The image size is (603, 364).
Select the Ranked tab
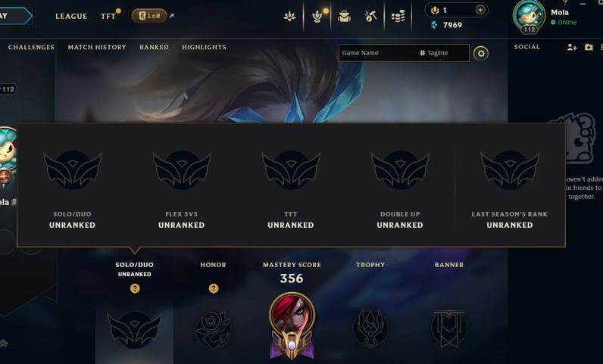pos(154,47)
